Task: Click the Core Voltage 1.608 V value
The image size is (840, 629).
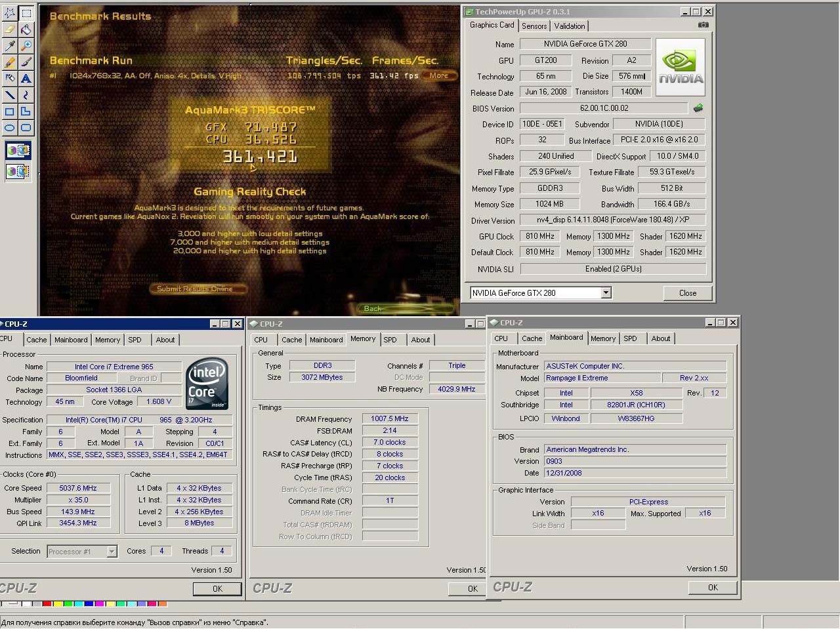Action: pos(159,401)
